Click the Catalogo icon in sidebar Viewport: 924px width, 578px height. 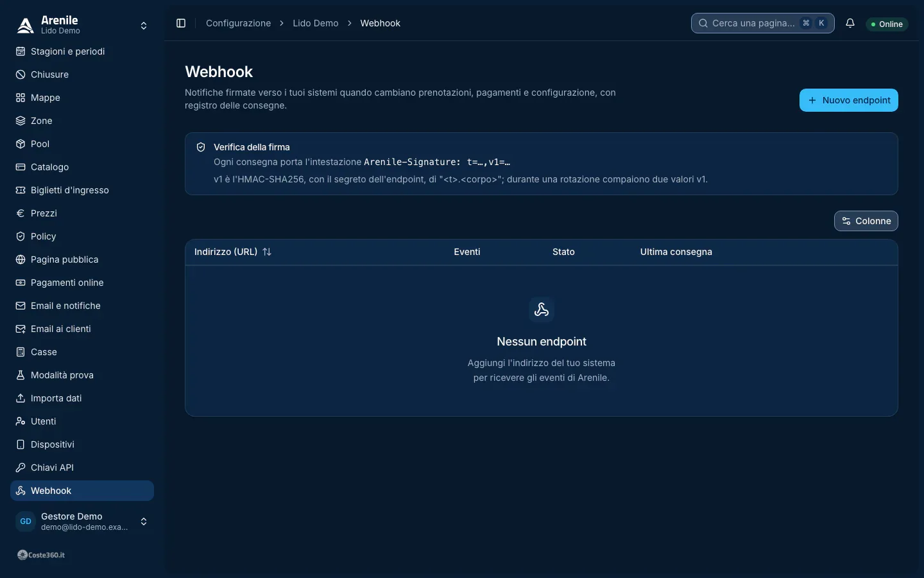[21, 167]
